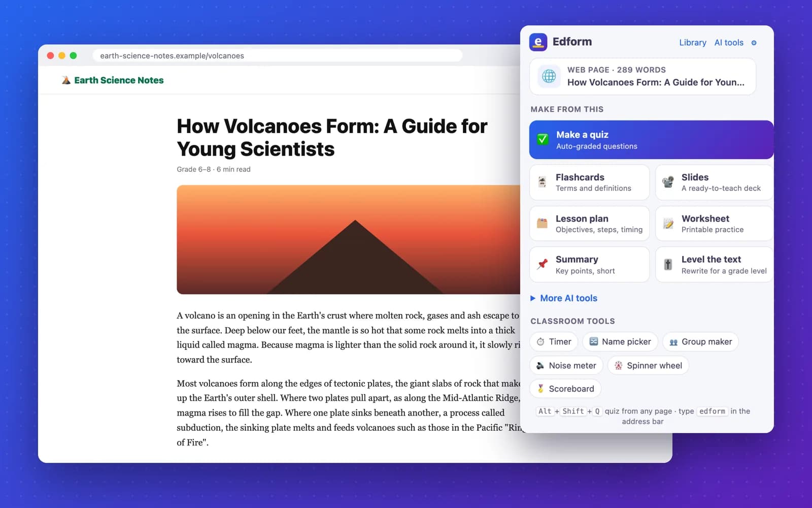Click the Flashcards card icon
Image resolution: width=812 pixels, height=508 pixels.
[x=542, y=182]
